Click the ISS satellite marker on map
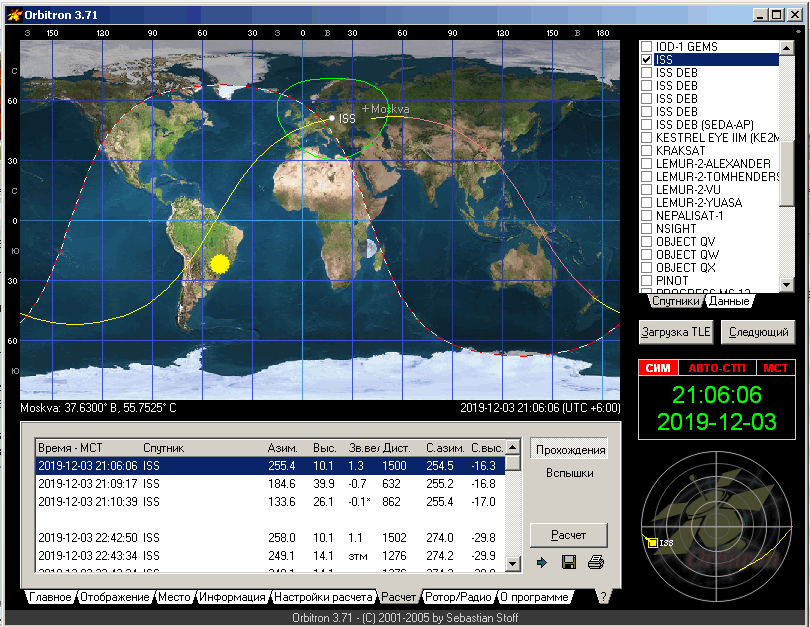The height and width of the screenshot is (627, 810). pyautogui.click(x=332, y=118)
